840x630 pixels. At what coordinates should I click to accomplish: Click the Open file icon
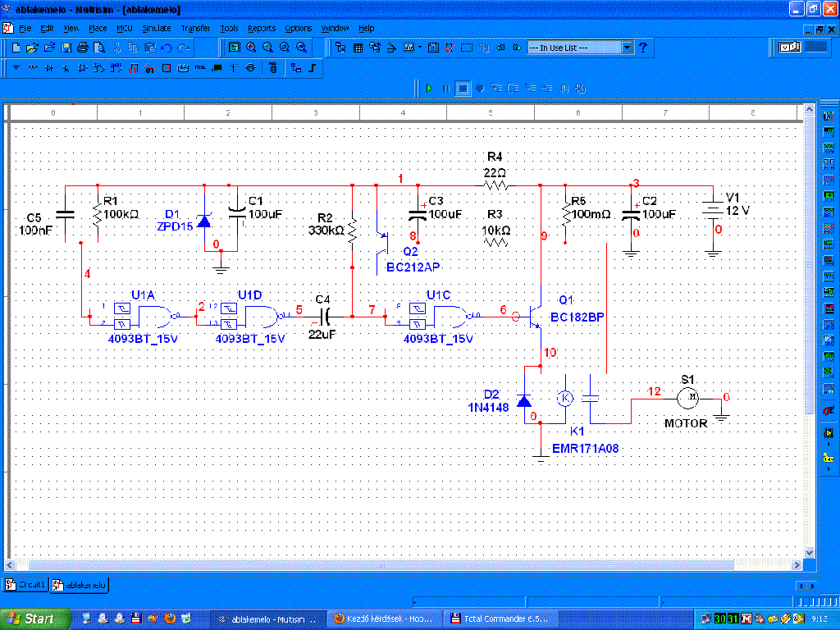click(32, 48)
